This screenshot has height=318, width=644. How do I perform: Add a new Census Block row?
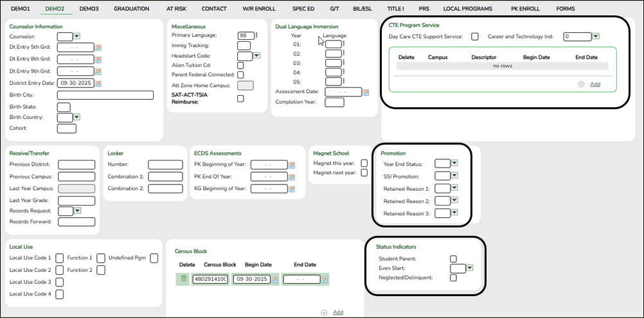(x=337, y=312)
